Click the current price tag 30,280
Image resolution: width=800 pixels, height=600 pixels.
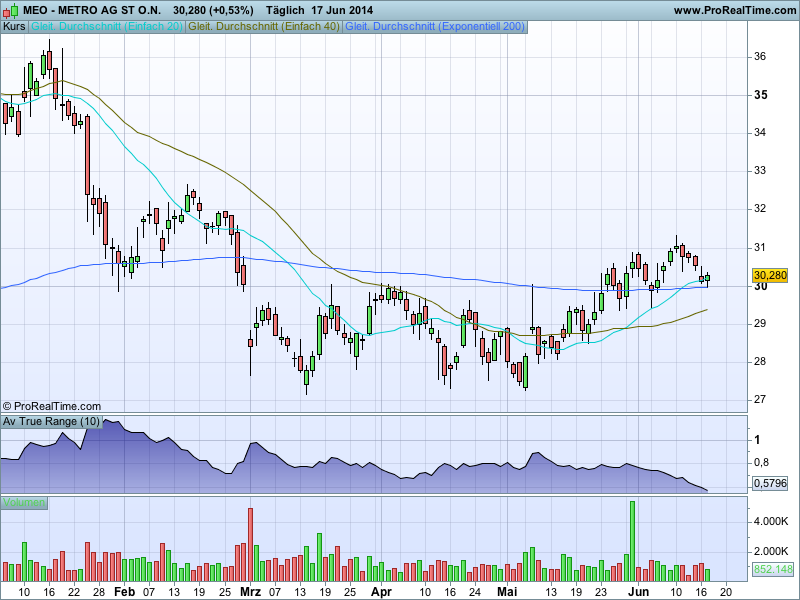click(x=770, y=276)
